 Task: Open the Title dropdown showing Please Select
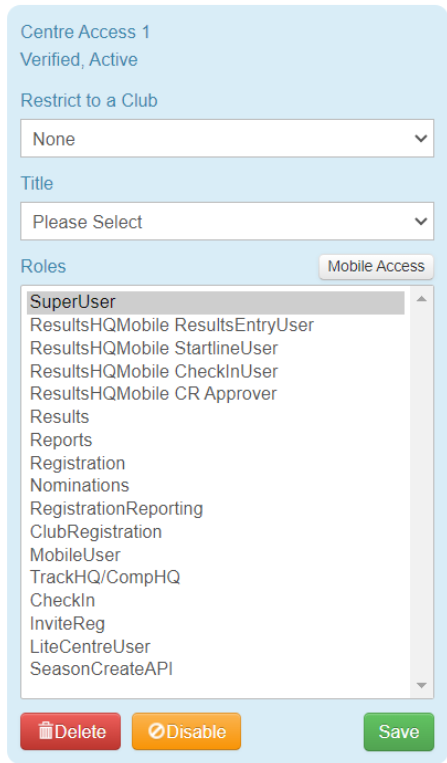[227, 221]
